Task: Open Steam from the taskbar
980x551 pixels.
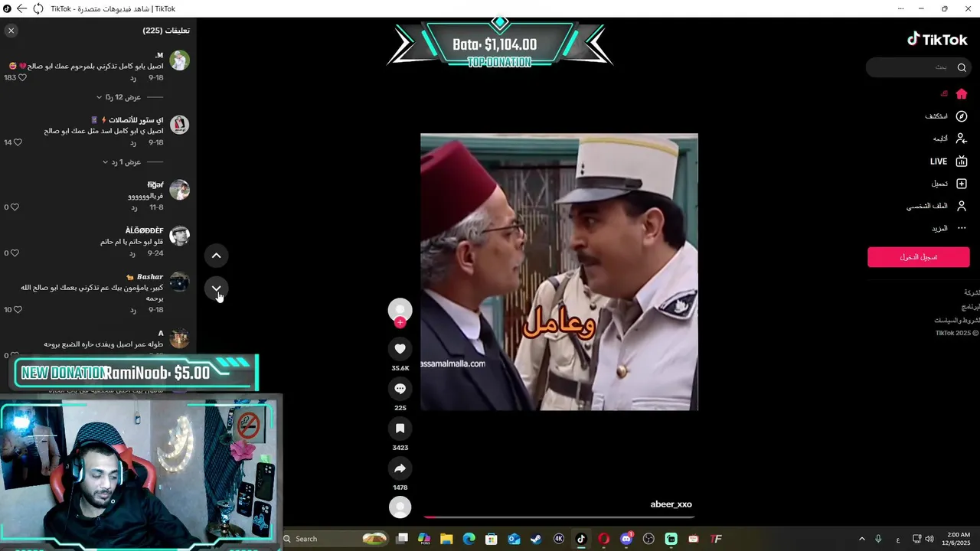Action: [x=536, y=539]
